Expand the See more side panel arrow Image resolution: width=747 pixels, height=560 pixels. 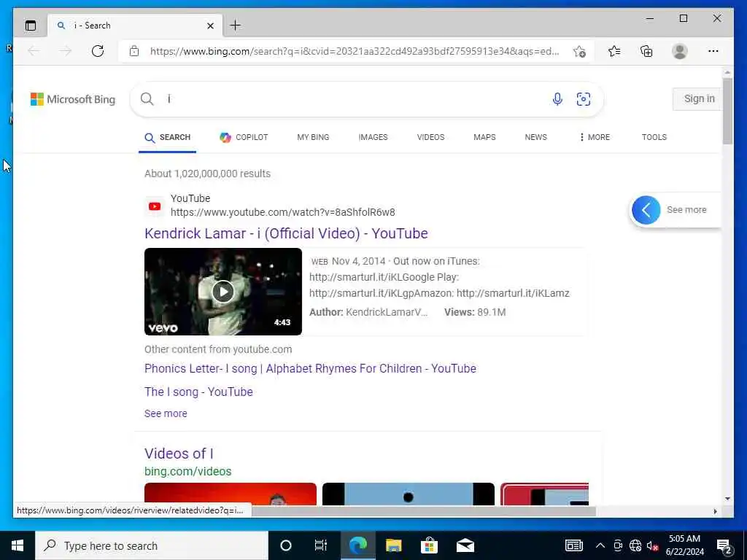646,210
